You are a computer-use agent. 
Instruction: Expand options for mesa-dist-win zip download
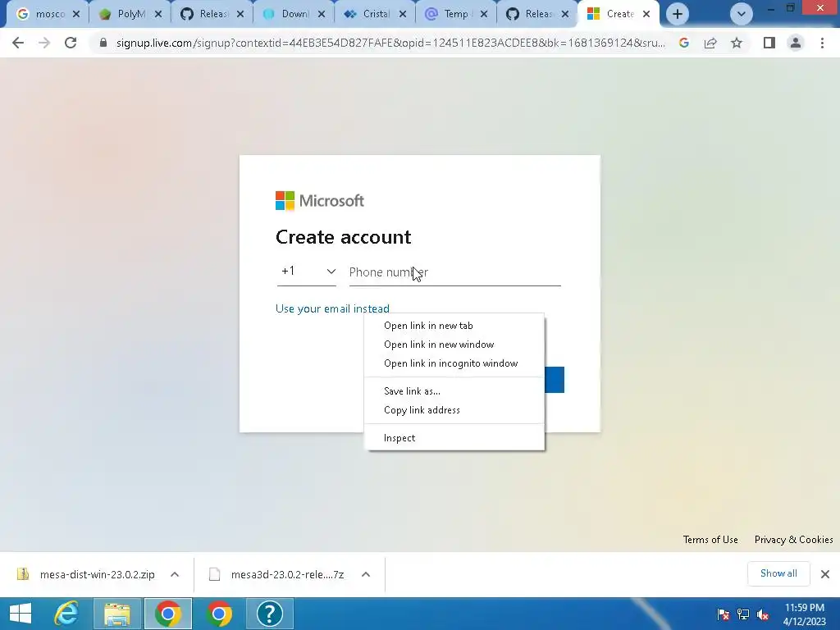coord(175,574)
